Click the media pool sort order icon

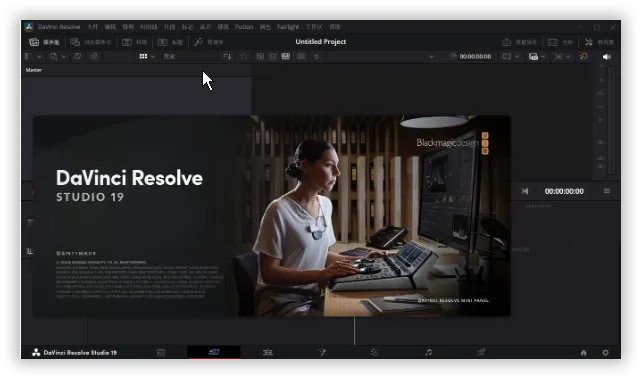(x=227, y=56)
